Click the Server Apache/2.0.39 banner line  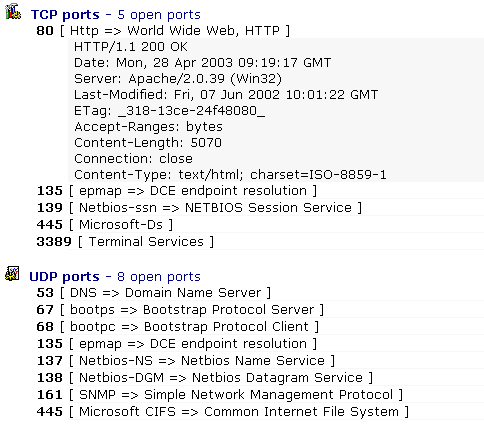click(178, 79)
